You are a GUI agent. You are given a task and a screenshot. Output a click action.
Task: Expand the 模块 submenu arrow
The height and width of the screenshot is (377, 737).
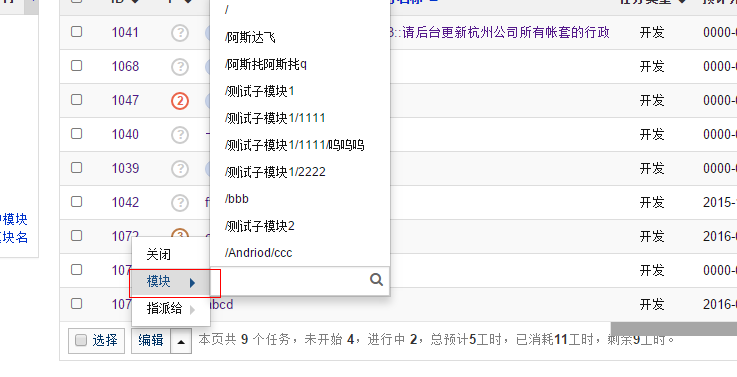point(192,283)
